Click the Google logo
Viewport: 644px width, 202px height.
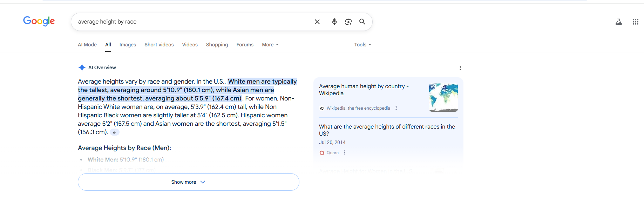click(39, 21)
